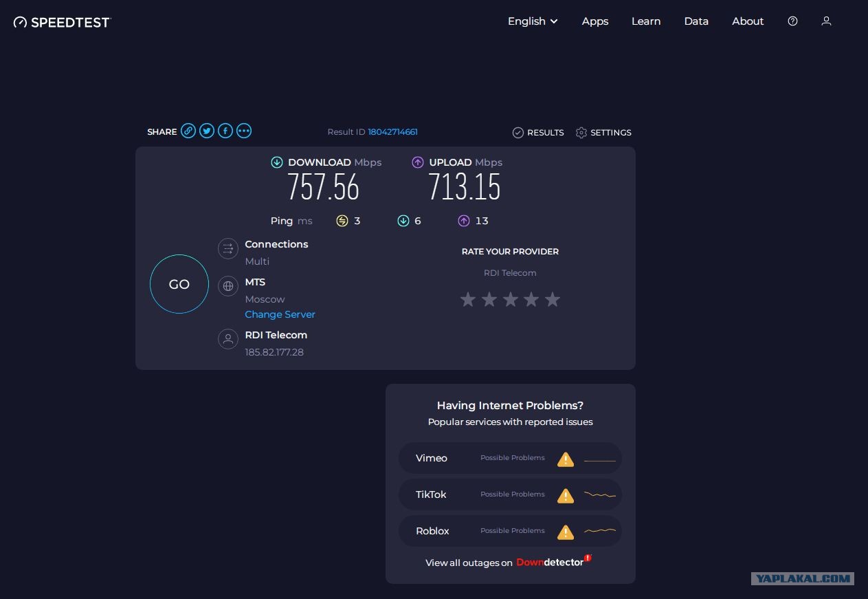
Task: Click the upload arrow icon
Action: click(x=418, y=162)
